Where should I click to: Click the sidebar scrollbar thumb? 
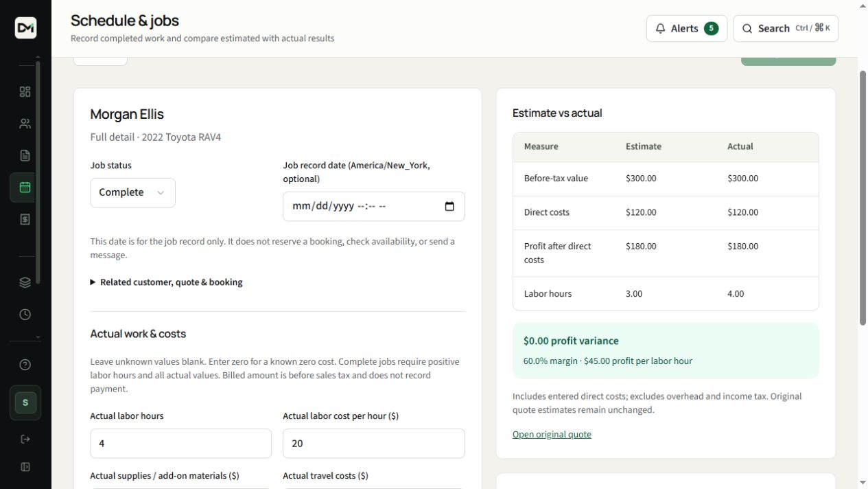pos(38,172)
